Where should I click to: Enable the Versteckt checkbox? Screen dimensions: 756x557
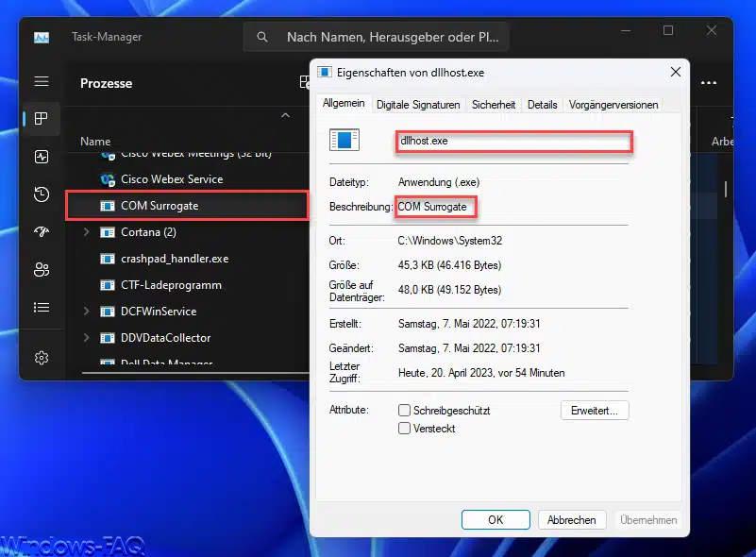[404, 429]
